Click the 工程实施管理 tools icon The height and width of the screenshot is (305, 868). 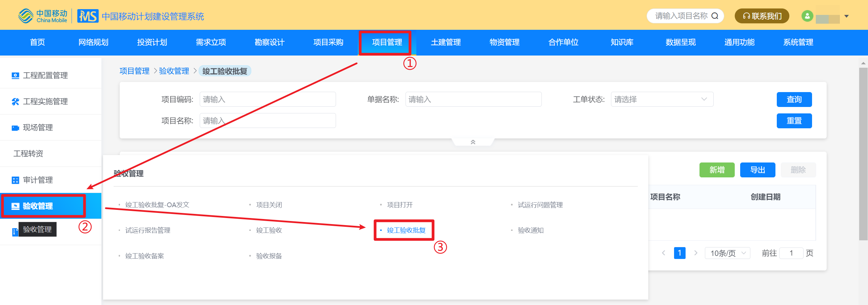click(15, 102)
